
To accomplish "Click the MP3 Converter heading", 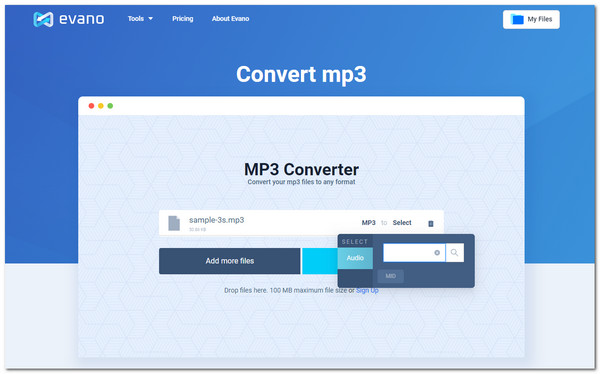I will click(302, 169).
